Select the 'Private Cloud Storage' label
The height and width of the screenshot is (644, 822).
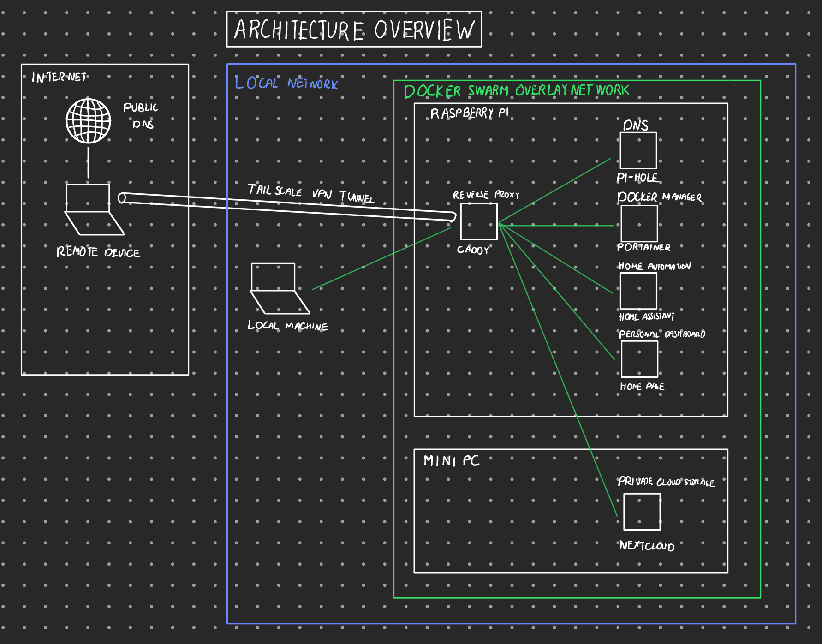tap(667, 482)
